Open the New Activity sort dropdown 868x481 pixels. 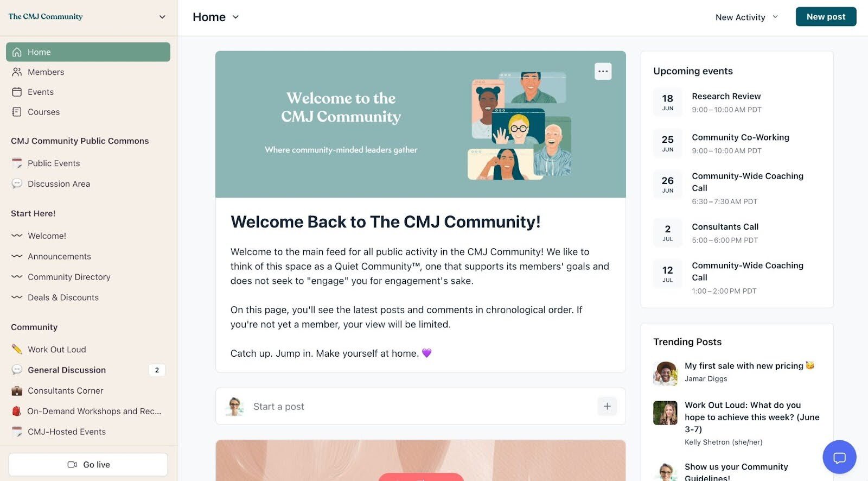[746, 17]
